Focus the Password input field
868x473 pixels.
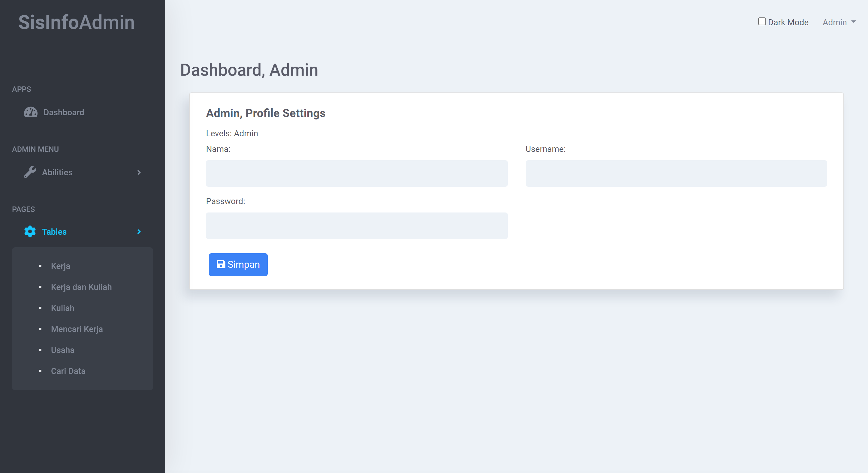pyautogui.click(x=357, y=225)
